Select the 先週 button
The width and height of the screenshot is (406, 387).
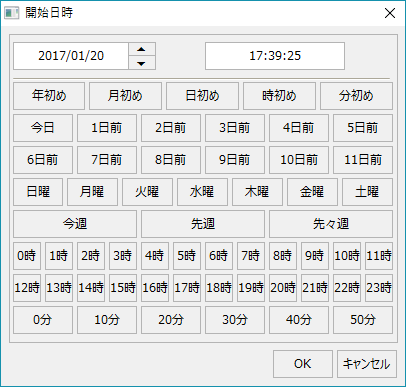pos(203,224)
